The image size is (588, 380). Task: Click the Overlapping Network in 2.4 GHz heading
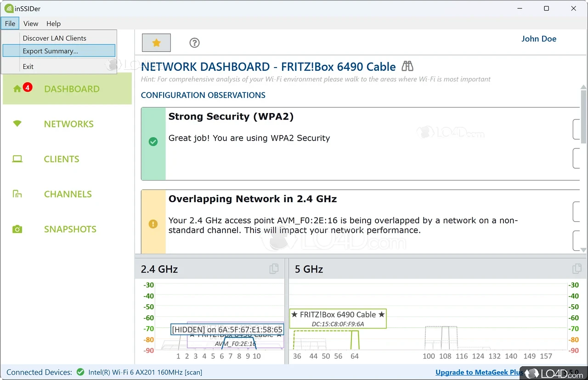(x=253, y=199)
